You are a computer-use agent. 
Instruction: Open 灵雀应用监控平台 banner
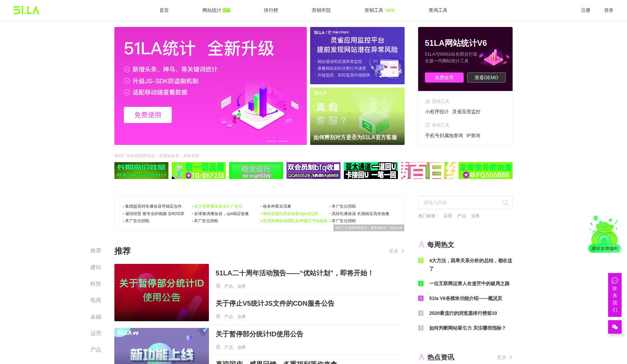click(357, 56)
